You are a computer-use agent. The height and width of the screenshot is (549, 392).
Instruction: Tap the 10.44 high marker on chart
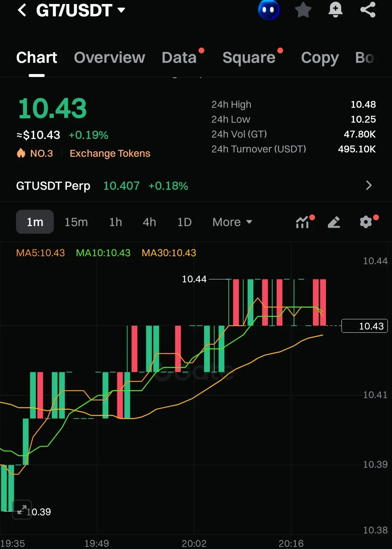coord(194,279)
